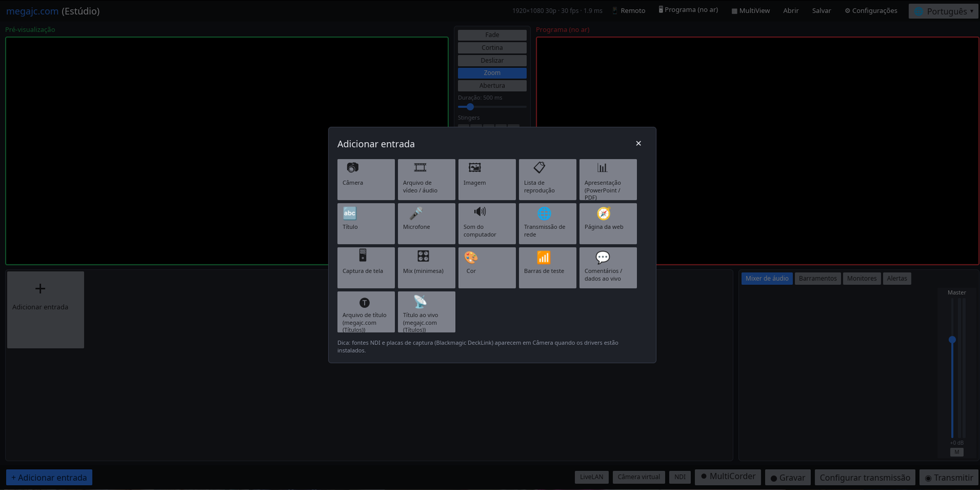
Task: Open Configurações in the top bar
Action: click(x=871, y=11)
